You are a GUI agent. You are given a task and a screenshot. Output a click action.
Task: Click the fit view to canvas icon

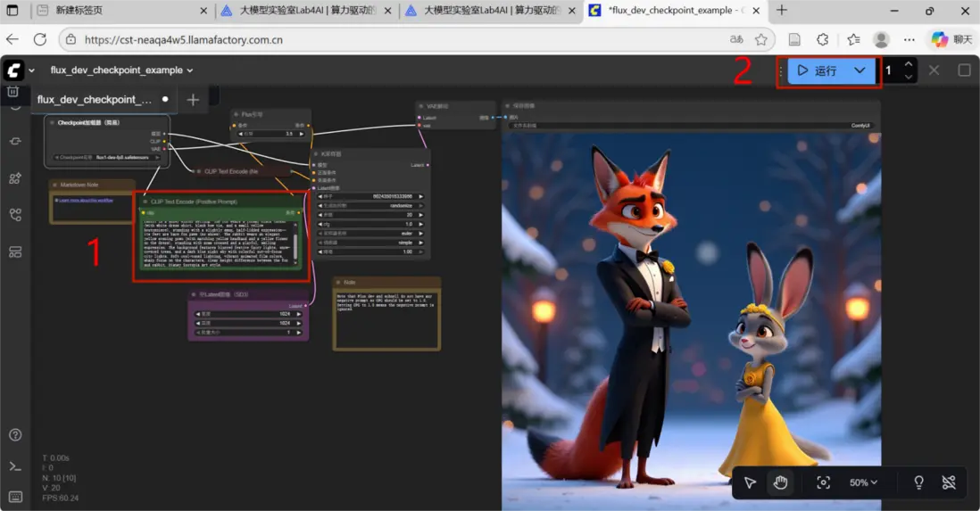click(823, 482)
